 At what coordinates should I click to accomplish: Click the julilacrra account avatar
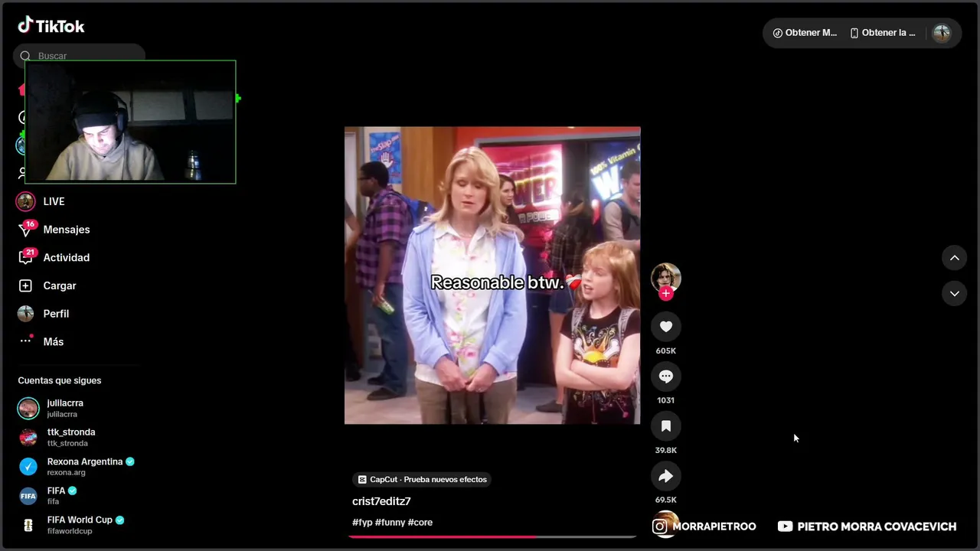[28, 408]
